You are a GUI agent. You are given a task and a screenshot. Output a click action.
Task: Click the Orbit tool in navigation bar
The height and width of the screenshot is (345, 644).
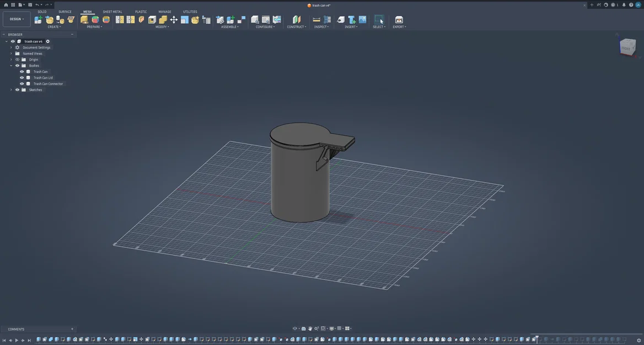pyautogui.click(x=295, y=328)
